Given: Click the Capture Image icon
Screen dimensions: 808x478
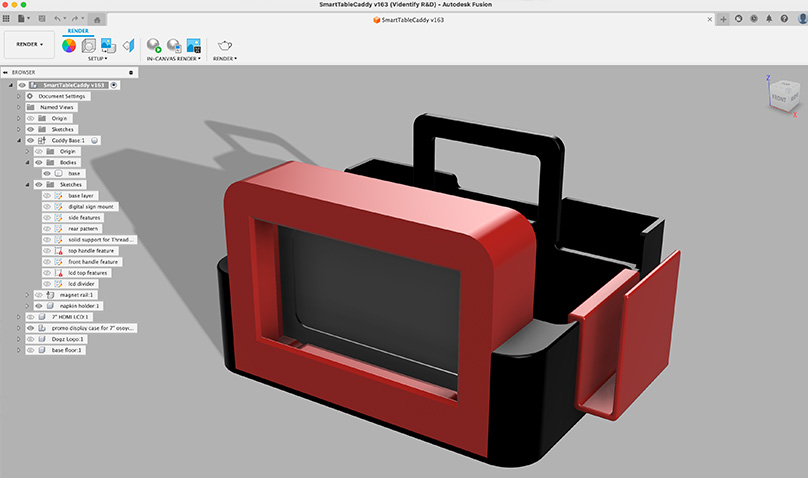Looking at the screenshot, I should [194, 45].
